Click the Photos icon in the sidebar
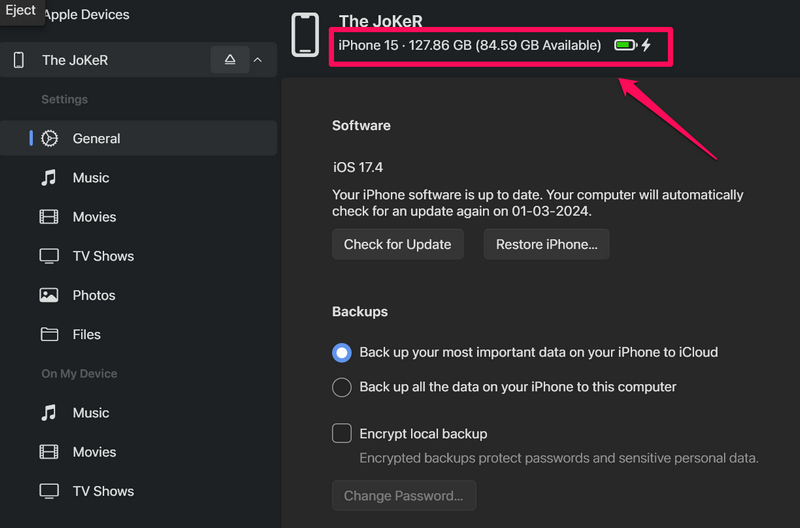 click(49, 295)
